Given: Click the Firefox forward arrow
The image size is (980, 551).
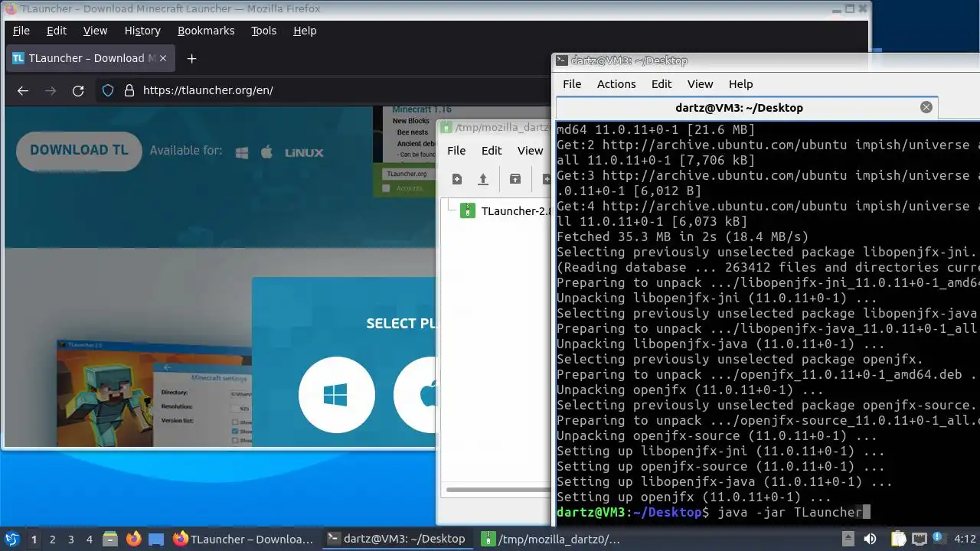Looking at the screenshot, I should pos(51,90).
